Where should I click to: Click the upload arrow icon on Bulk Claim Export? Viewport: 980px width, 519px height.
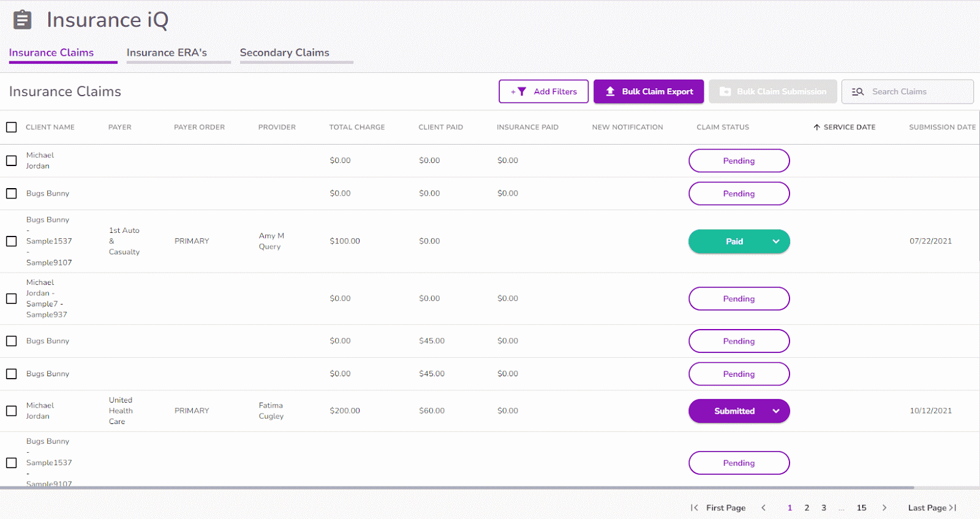coord(610,91)
